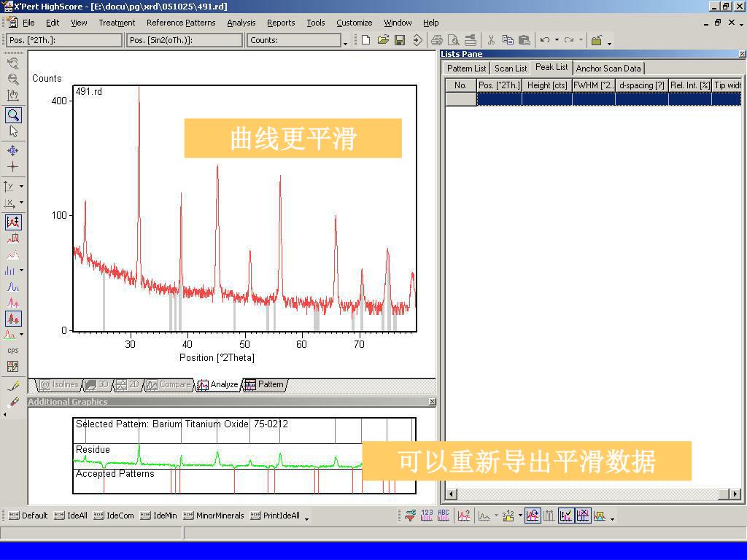Screen dimensions: 747x560
Task: Open the Treatment menu
Action: 117,23
